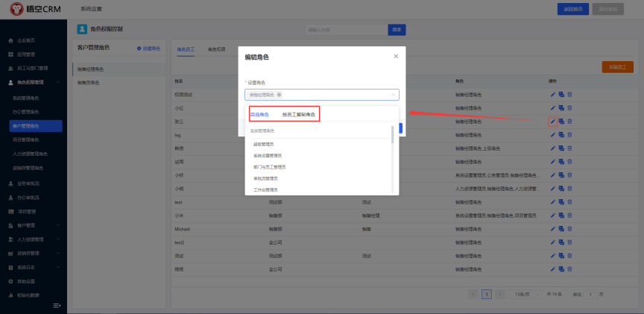Close the 编辑角色 dialog
This screenshot has height=314, width=644.
click(x=396, y=56)
